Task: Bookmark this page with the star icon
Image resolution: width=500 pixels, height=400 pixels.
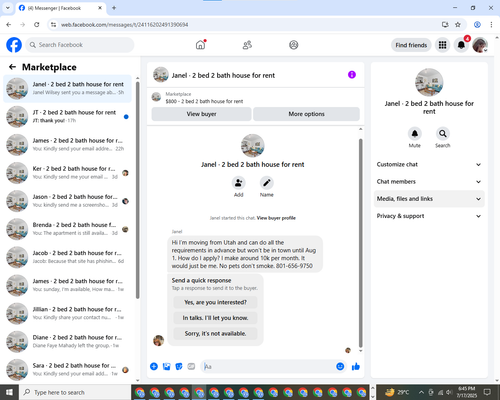Action: click(458, 25)
